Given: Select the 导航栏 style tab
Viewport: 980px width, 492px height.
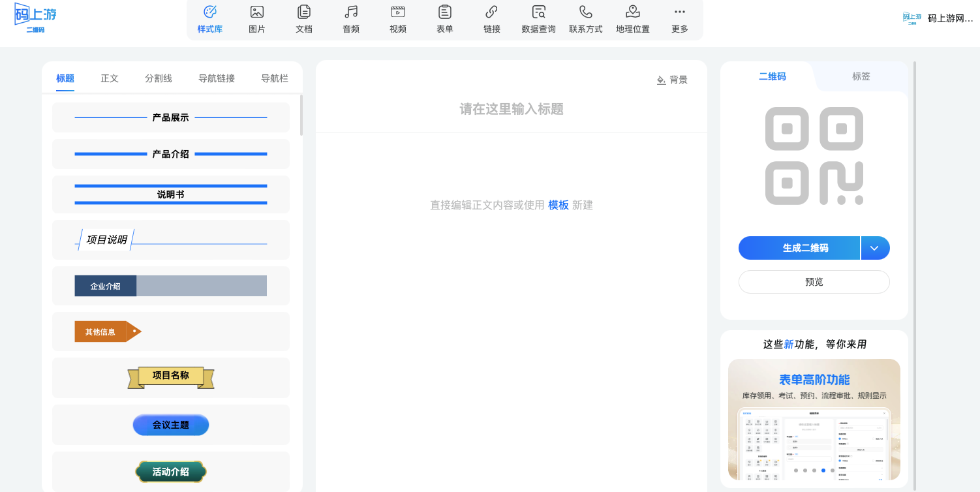Looking at the screenshot, I should pos(275,78).
